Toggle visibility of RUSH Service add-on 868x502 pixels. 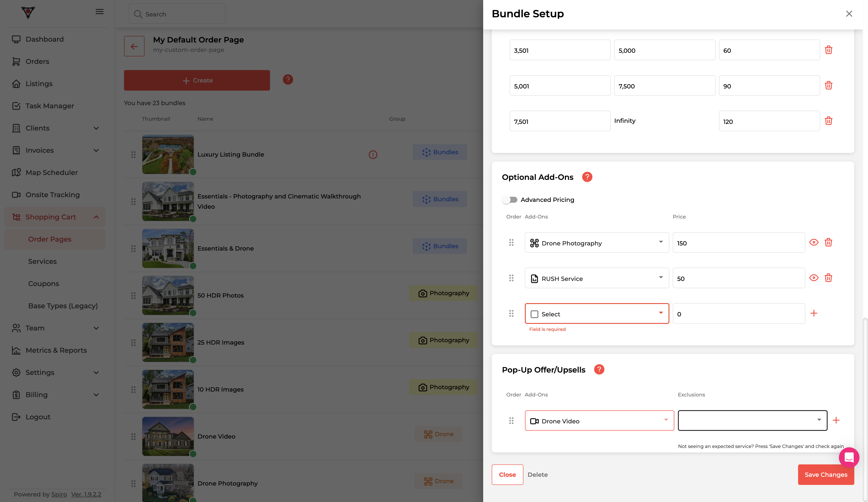pyautogui.click(x=813, y=278)
